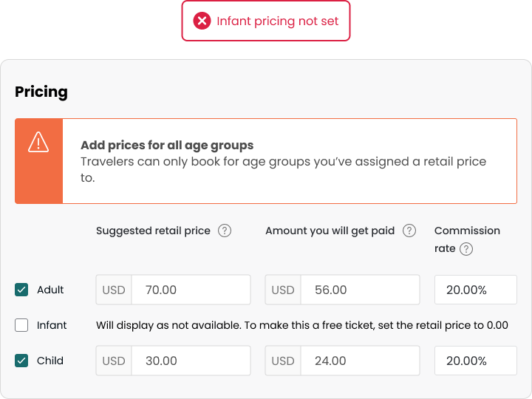Click the Adult label
The height and width of the screenshot is (399, 532).
pos(50,290)
